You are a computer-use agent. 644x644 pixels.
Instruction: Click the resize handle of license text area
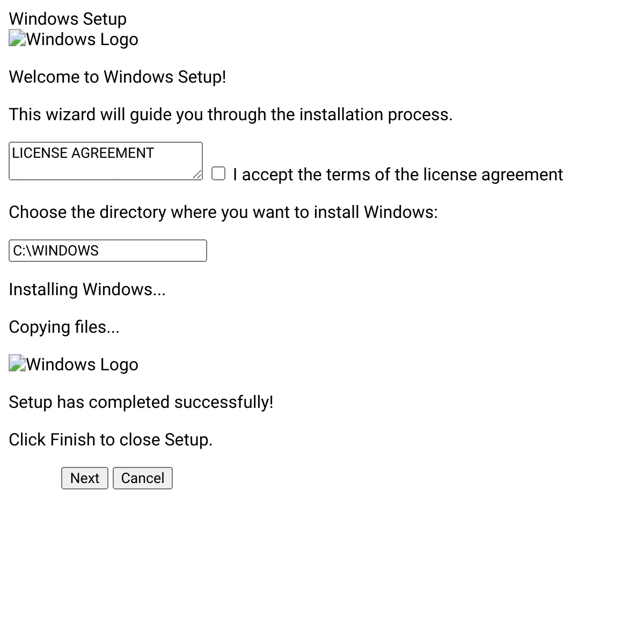197,174
